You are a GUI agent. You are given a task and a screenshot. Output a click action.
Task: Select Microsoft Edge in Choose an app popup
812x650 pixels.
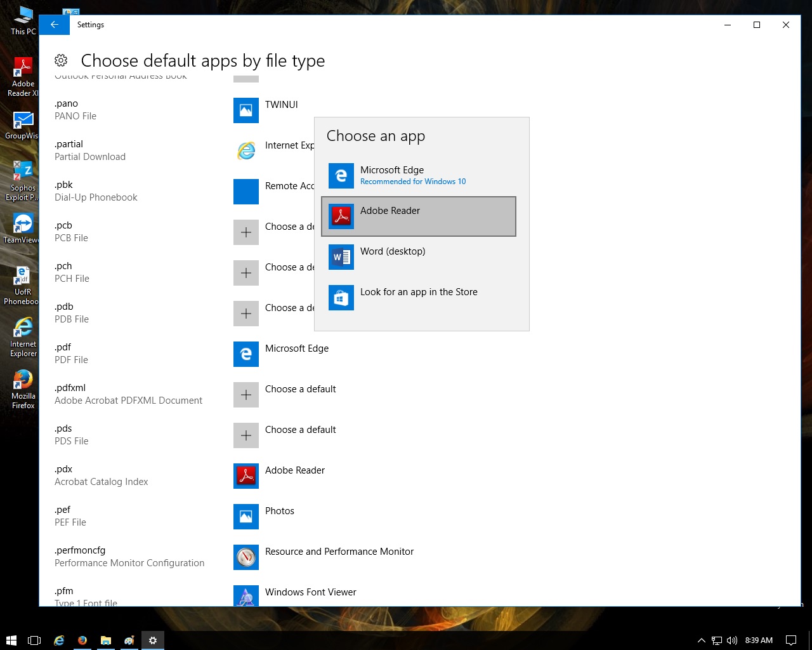(419, 176)
